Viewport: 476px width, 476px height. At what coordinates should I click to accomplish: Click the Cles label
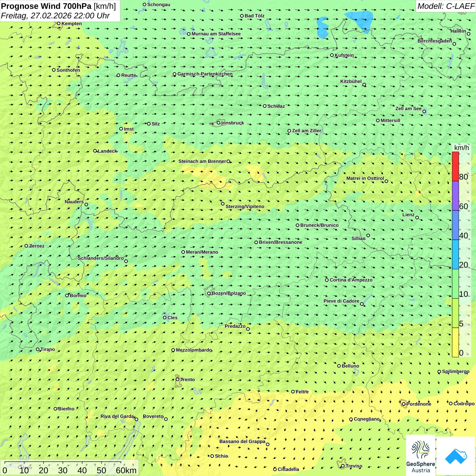pos(172,318)
